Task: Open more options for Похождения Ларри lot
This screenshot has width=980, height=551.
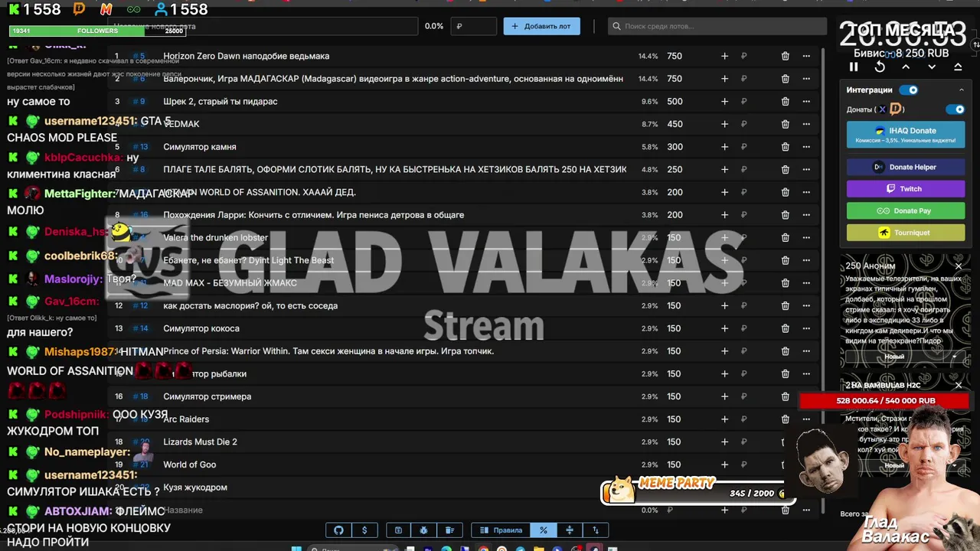Action: click(x=806, y=215)
